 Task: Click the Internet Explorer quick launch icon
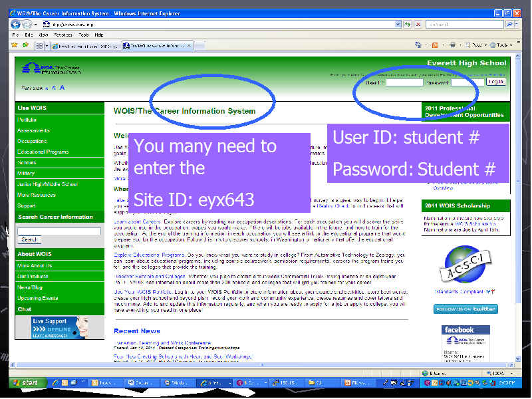click(x=55, y=383)
